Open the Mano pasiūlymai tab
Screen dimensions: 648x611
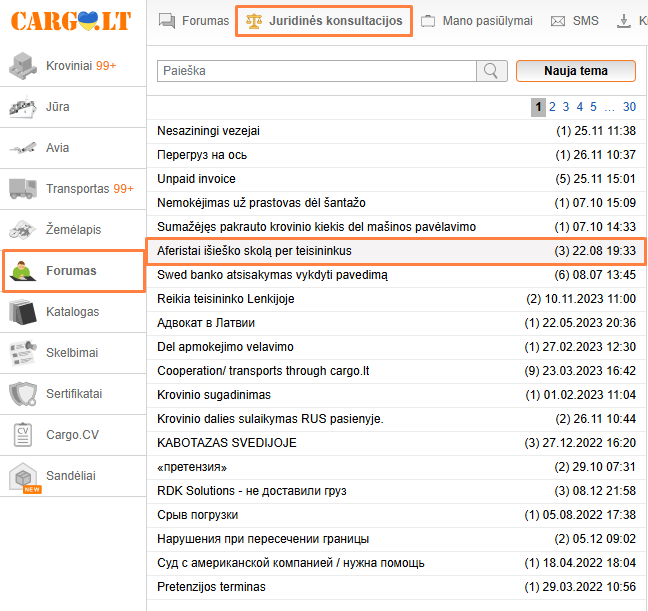click(476, 21)
